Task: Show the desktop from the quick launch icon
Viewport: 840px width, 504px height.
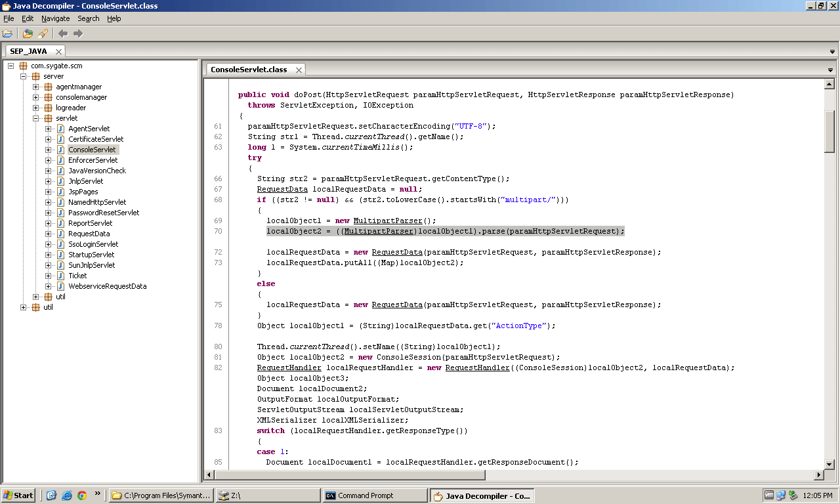Action: coord(51,495)
